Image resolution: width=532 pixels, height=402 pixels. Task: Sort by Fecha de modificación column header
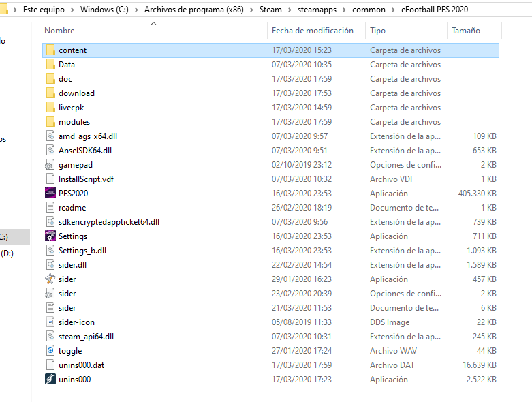pos(313,31)
